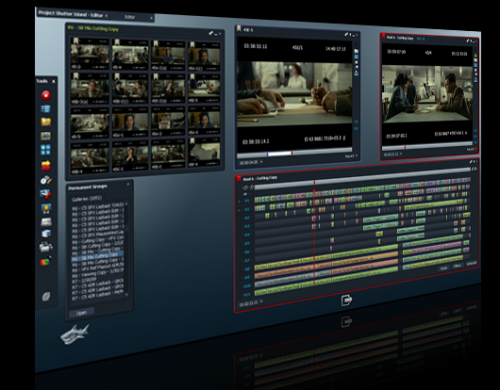Open the timecode dropdown at timeline bottom left
Viewport: 500px width, 390px height.
261,302
